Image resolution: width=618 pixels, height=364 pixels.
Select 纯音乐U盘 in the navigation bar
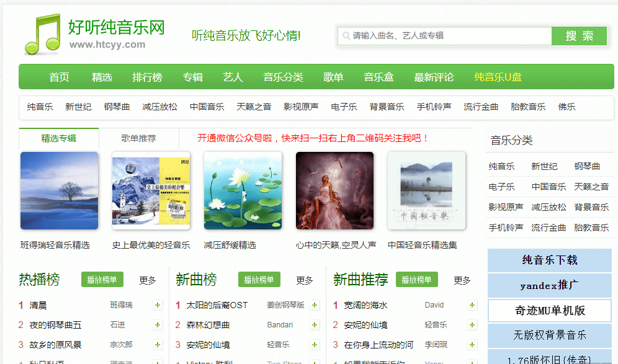point(496,77)
